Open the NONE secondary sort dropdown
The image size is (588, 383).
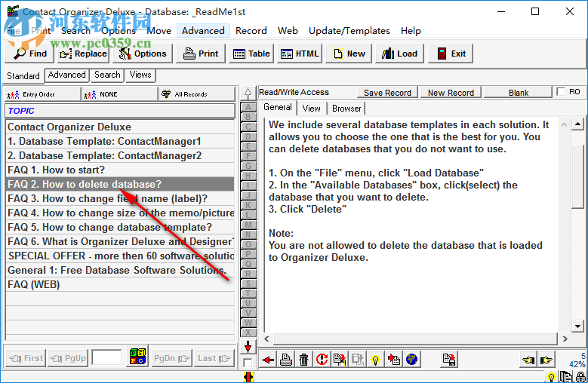coord(119,94)
